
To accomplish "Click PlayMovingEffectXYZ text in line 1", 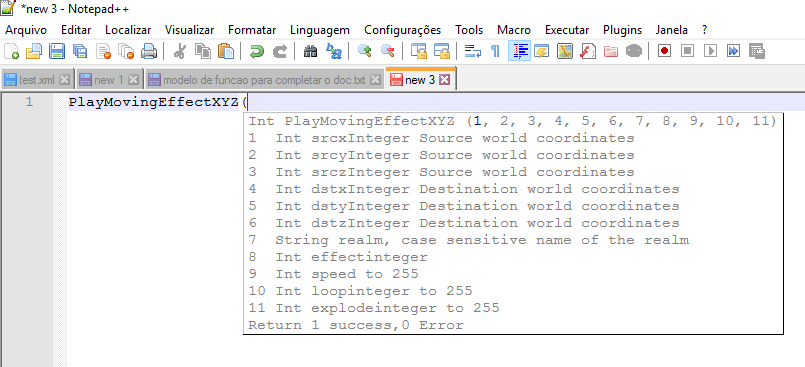I will 154,103.
